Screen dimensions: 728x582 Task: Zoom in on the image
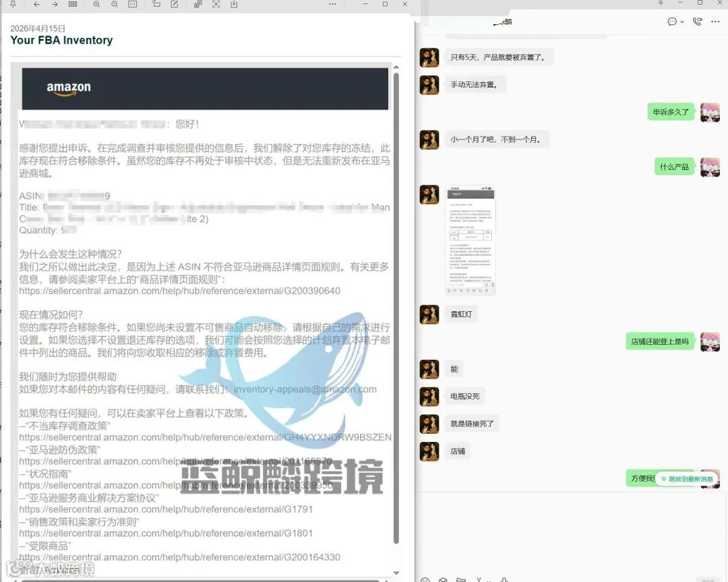pyautogui.click(x=96, y=4)
